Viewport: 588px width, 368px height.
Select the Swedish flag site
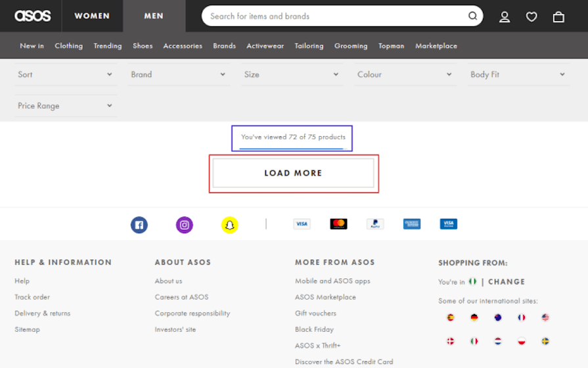point(545,341)
